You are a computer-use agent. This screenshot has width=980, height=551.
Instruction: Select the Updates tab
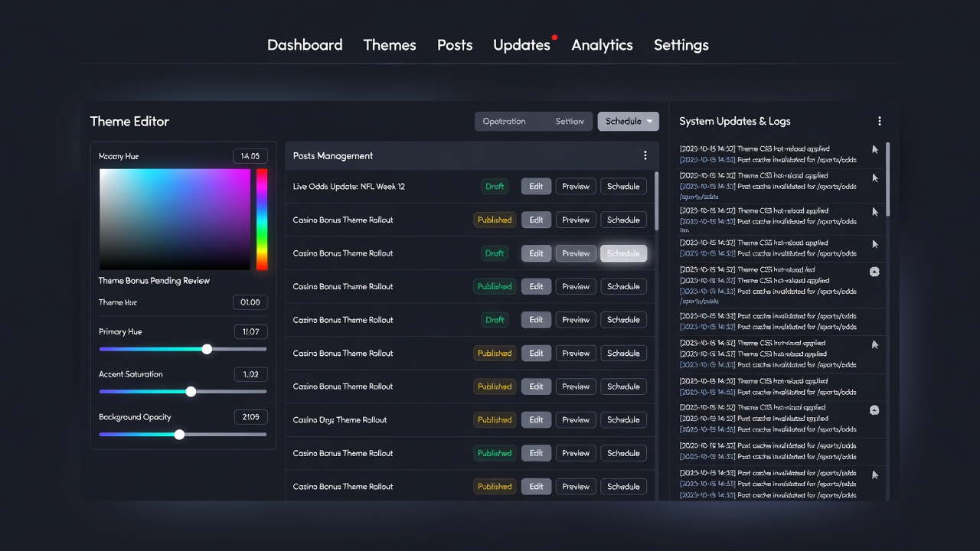click(x=521, y=45)
